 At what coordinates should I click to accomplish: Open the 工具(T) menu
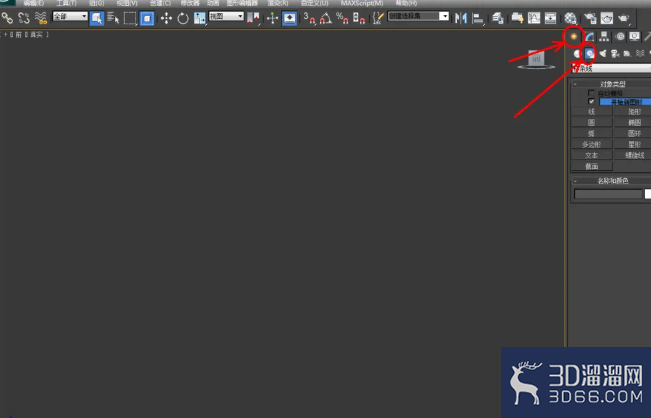66,3
